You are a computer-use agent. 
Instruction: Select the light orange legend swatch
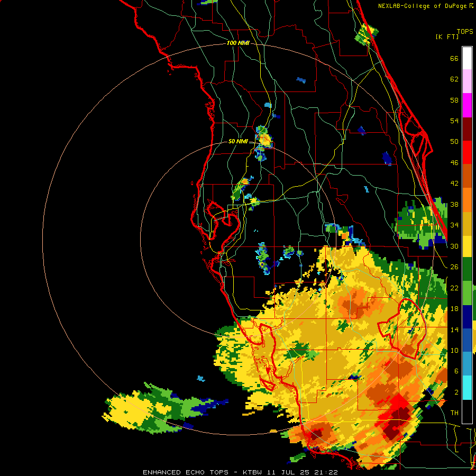click(x=467, y=200)
